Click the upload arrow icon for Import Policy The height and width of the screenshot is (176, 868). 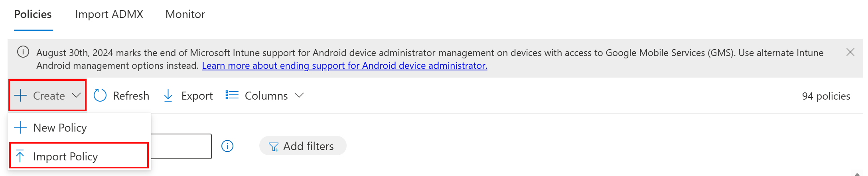(20, 156)
